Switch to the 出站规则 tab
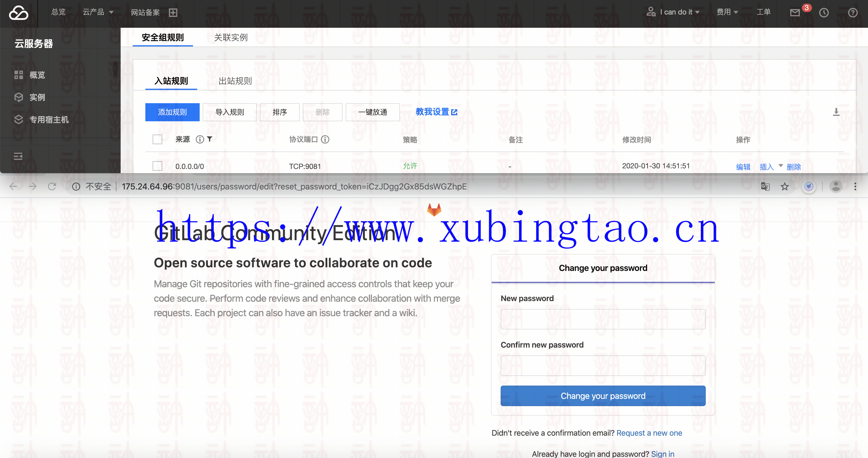This screenshot has height=458, width=868. tap(235, 81)
